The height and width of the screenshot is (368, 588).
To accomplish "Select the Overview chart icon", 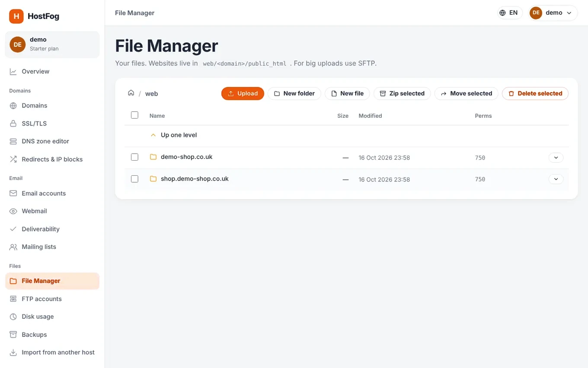I will pyautogui.click(x=13, y=71).
